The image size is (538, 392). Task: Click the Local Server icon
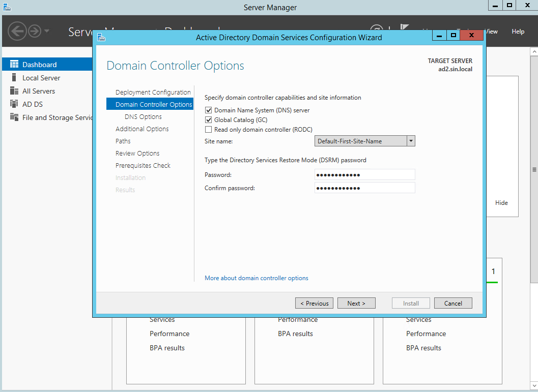click(x=14, y=77)
